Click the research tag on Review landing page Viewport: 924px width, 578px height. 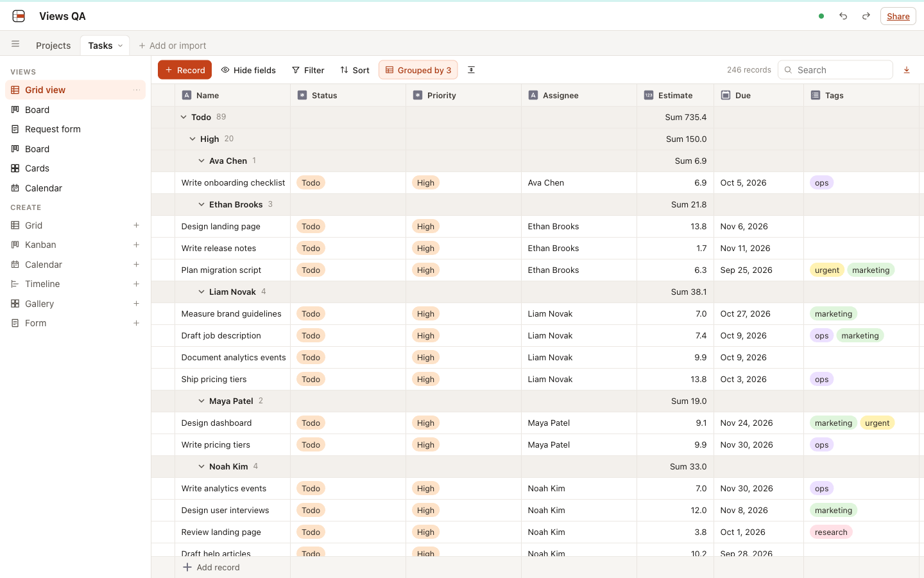point(831,532)
